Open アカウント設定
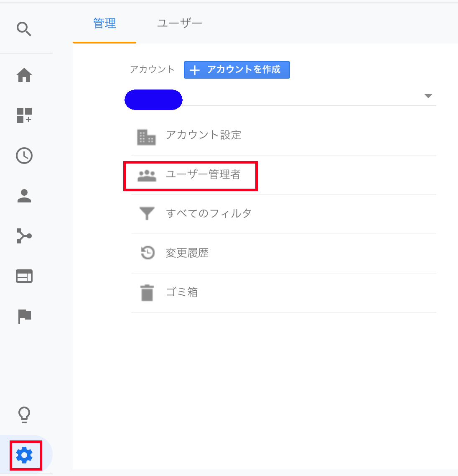The width and height of the screenshot is (458, 476). pos(204,135)
